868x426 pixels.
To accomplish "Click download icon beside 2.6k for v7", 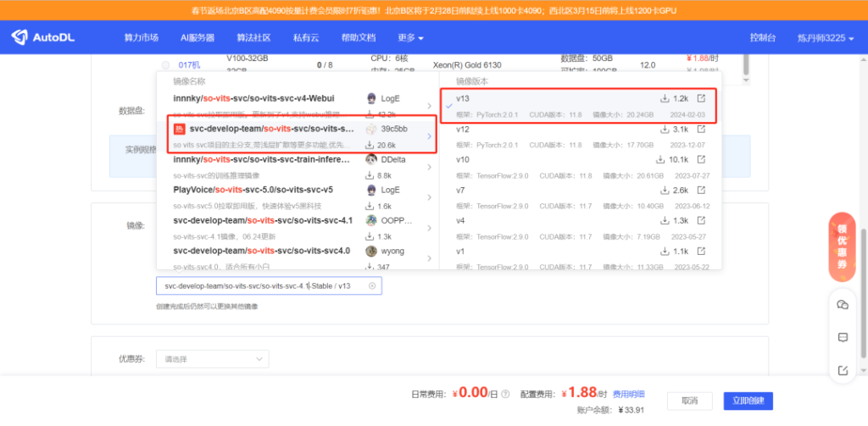I will pos(665,191).
